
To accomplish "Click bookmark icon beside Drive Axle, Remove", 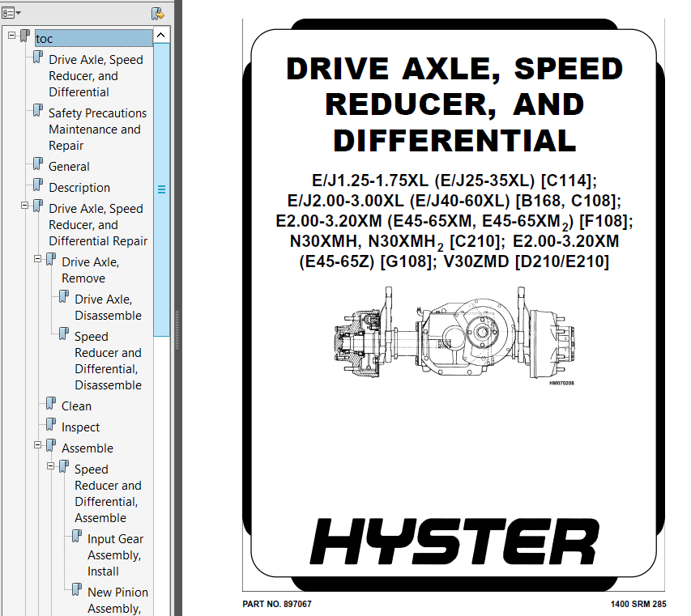I will pyautogui.click(x=51, y=259).
